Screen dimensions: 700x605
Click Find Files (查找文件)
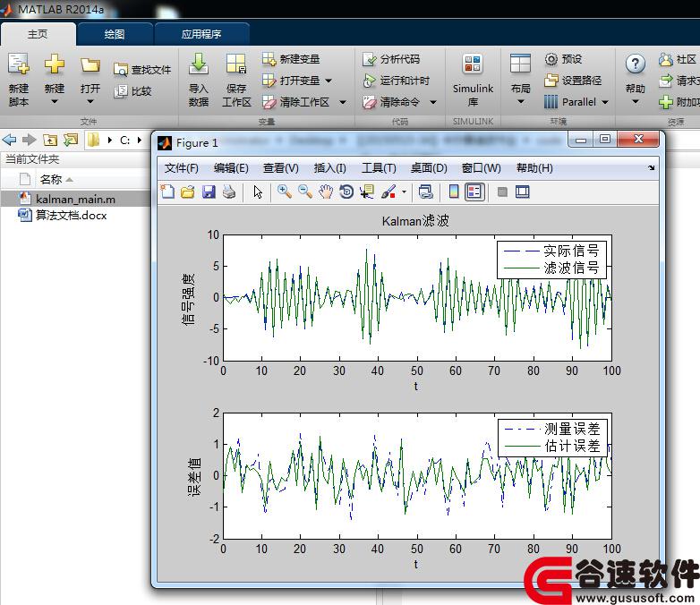coord(142,70)
